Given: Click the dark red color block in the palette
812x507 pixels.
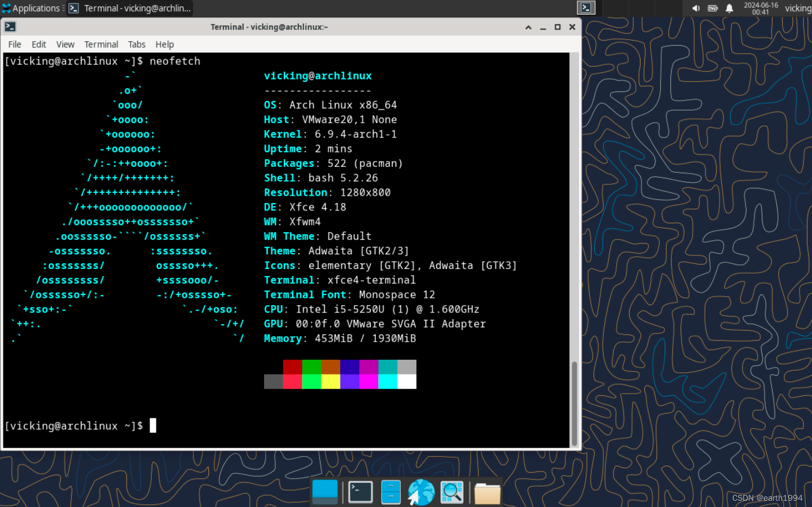Looking at the screenshot, I should 292,367.
